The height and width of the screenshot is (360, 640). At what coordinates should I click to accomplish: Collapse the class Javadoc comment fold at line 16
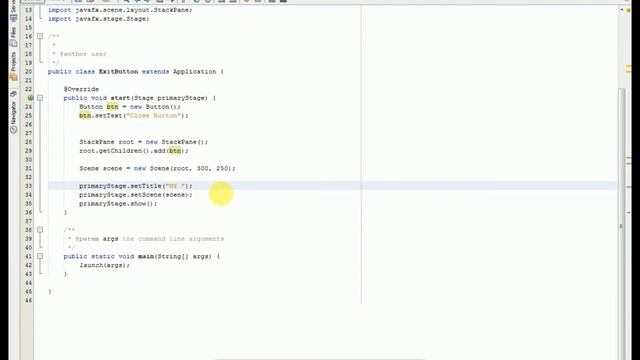(x=40, y=36)
